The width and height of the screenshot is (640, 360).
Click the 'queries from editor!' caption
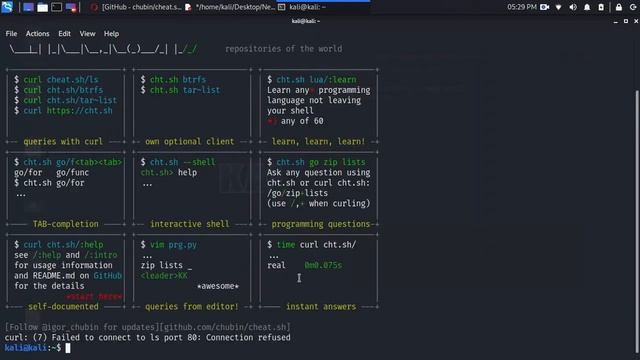pyautogui.click(x=192, y=307)
